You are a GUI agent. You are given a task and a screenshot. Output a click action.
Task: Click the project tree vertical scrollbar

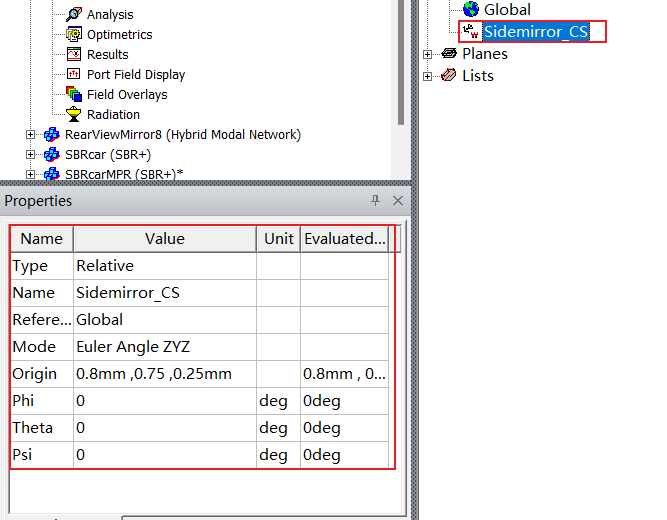click(401, 62)
